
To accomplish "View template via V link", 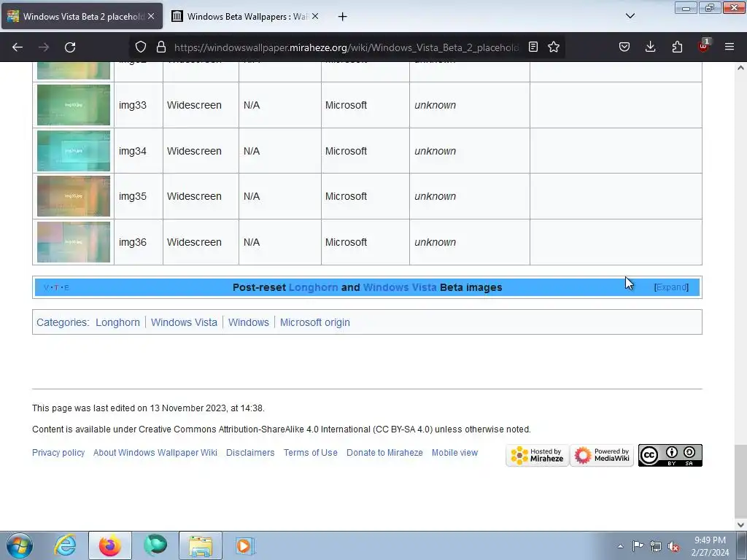I will (46, 287).
